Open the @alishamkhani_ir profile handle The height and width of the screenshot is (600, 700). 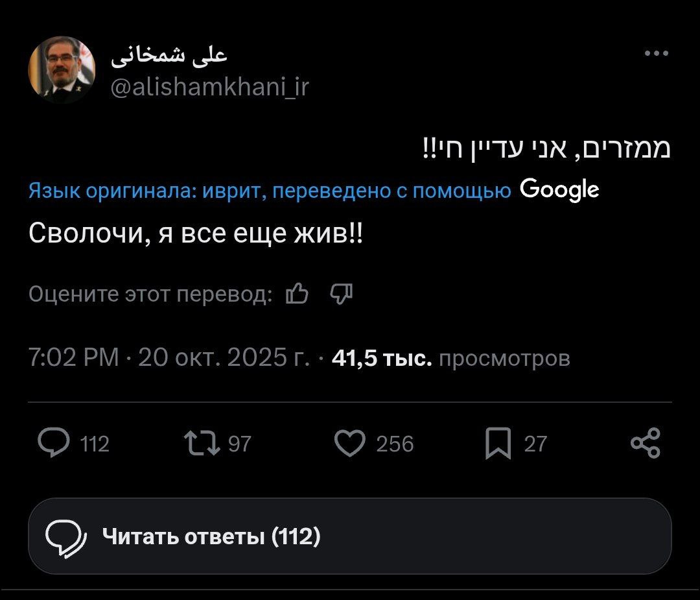click(x=210, y=86)
